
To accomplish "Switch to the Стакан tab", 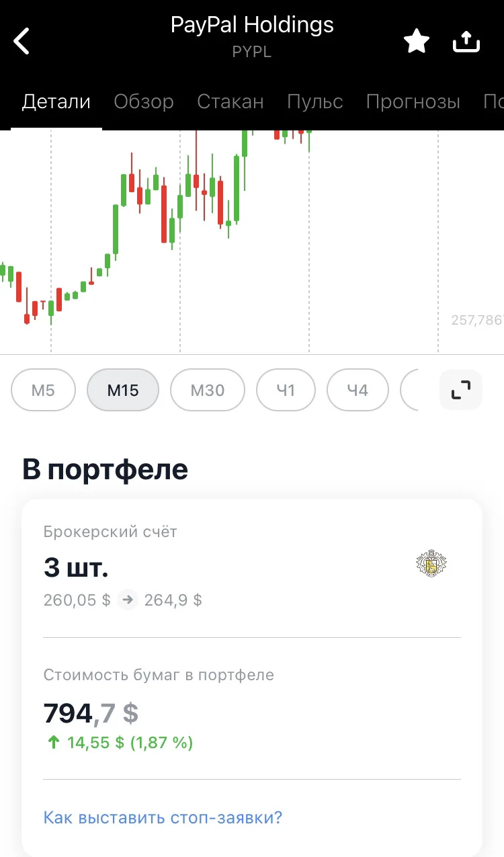I will pyautogui.click(x=230, y=101).
